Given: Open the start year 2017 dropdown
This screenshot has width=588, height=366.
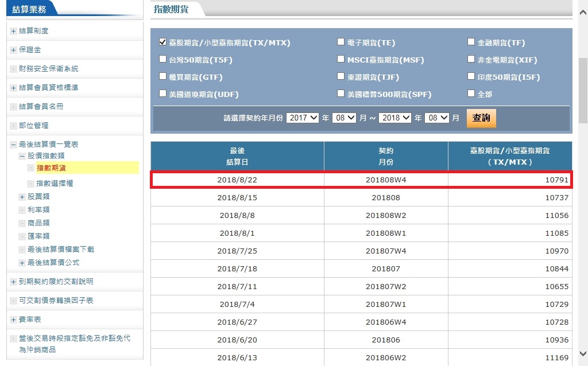Looking at the screenshot, I should [x=302, y=118].
